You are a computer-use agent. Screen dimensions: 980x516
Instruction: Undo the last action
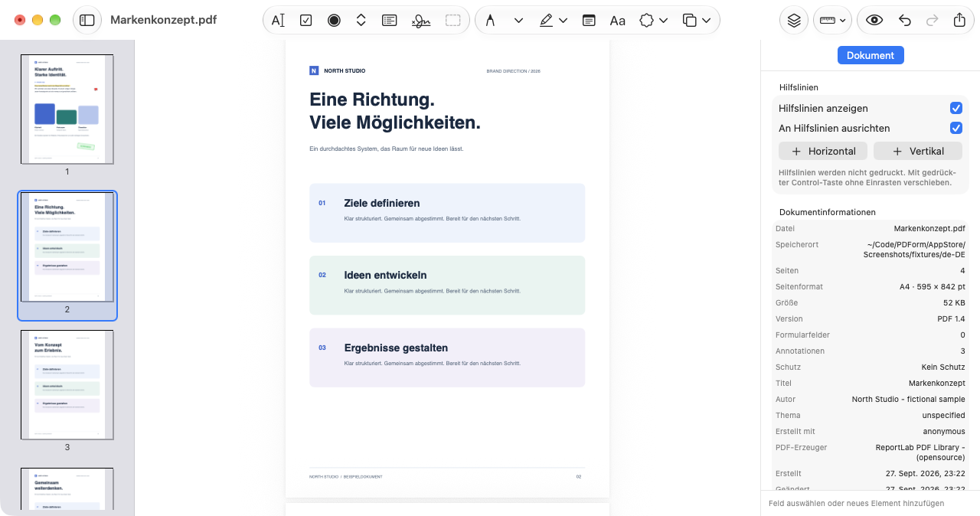[905, 21]
